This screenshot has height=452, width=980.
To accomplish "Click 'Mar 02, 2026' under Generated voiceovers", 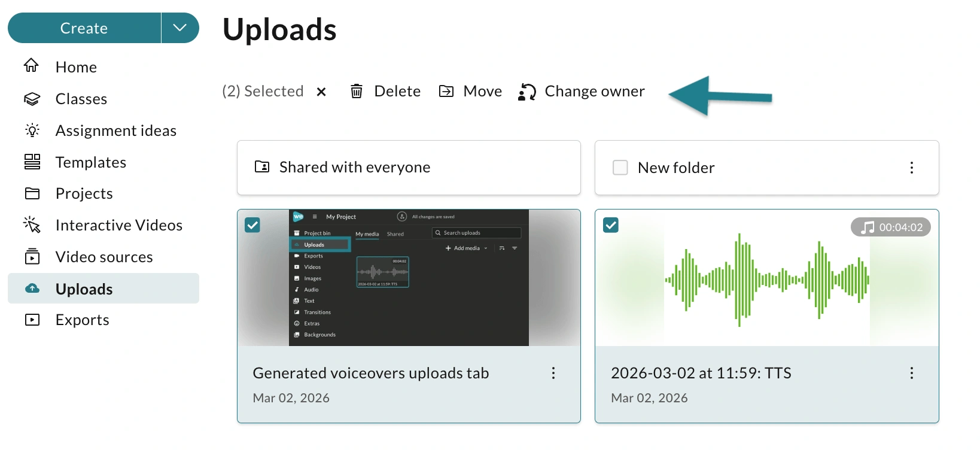I will click(x=291, y=398).
